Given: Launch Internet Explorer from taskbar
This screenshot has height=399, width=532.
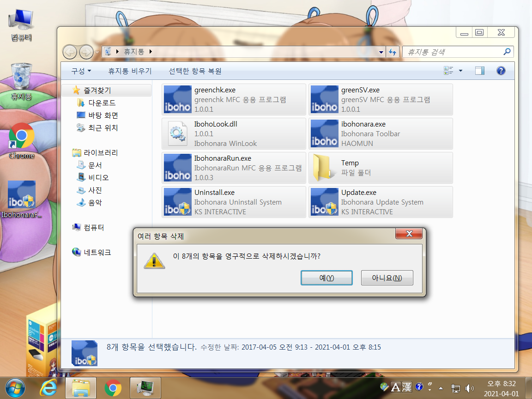Looking at the screenshot, I should click(48, 388).
